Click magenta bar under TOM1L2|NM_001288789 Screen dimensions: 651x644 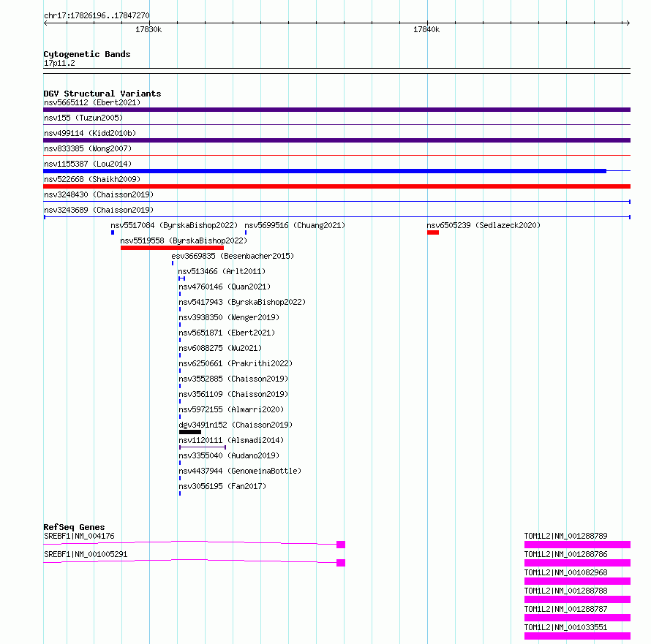click(578, 545)
